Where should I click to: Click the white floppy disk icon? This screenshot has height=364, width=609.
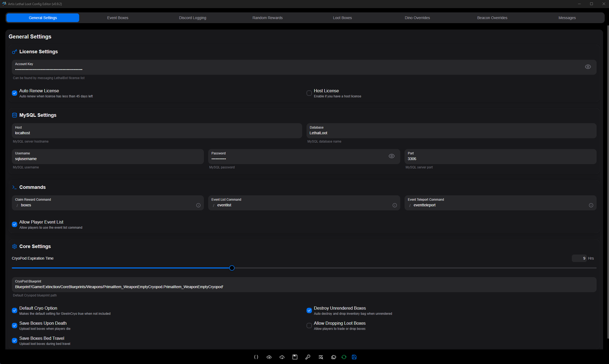click(x=295, y=357)
